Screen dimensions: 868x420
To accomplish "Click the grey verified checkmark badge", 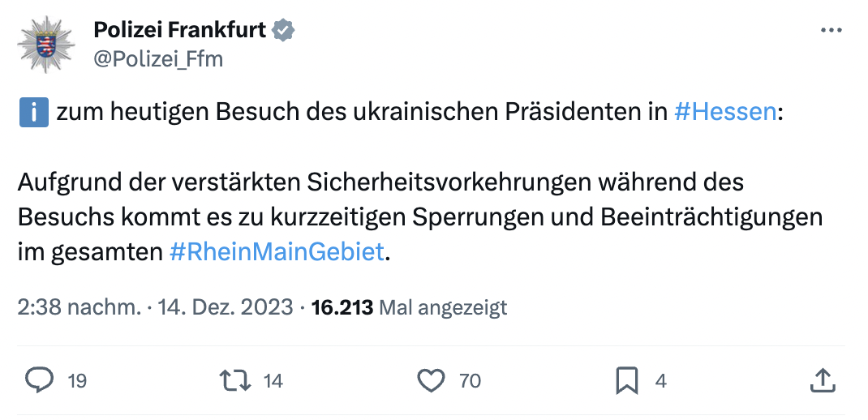I will pyautogui.click(x=283, y=30).
